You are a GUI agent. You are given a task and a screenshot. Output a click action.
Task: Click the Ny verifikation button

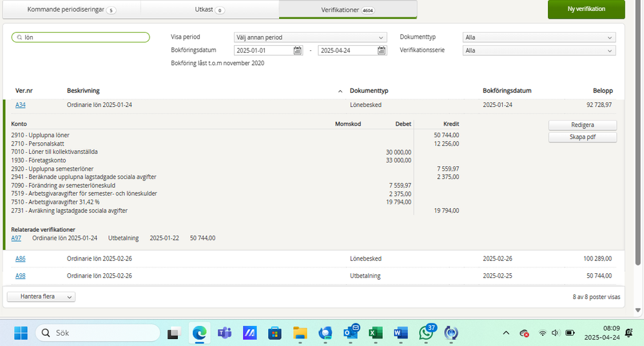[586, 10]
